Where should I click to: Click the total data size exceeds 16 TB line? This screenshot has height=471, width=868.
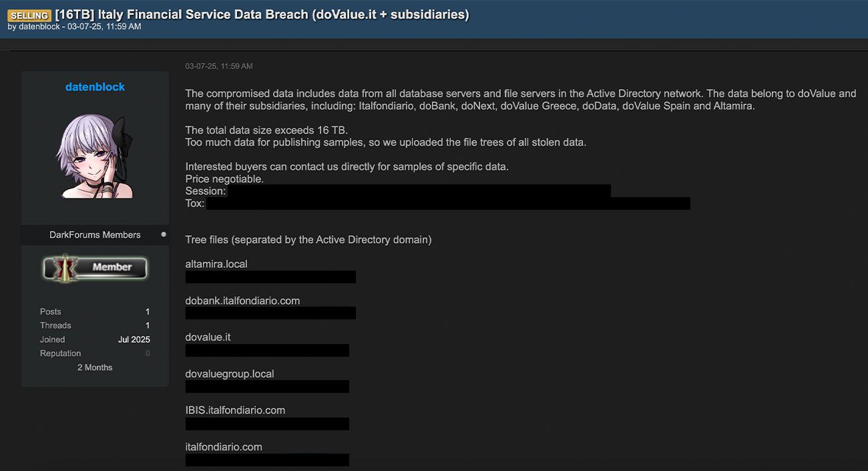click(x=266, y=130)
